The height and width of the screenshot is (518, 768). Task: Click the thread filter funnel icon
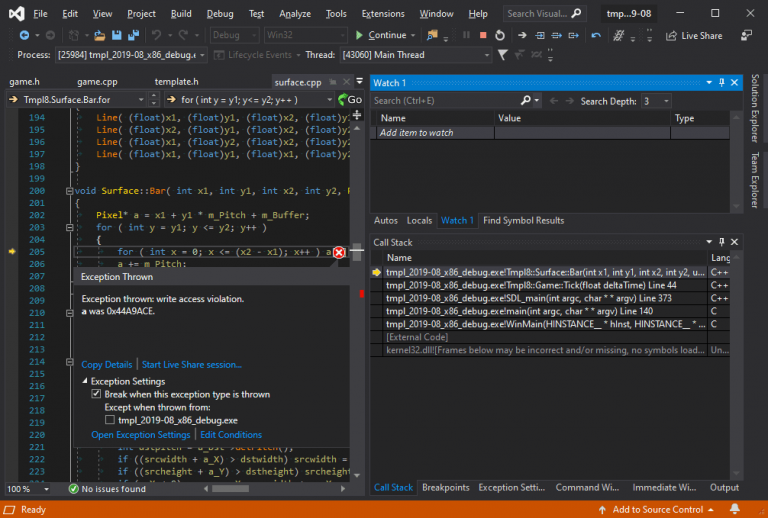pos(503,55)
